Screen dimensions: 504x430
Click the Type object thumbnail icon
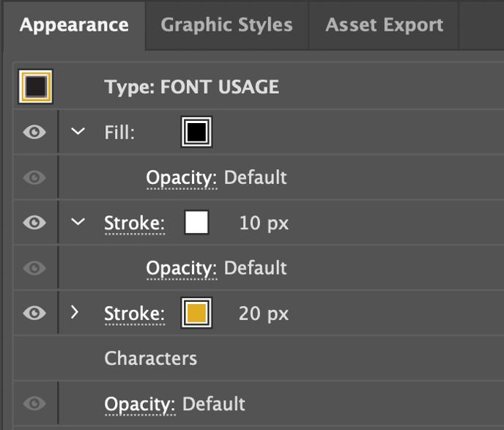pos(35,87)
